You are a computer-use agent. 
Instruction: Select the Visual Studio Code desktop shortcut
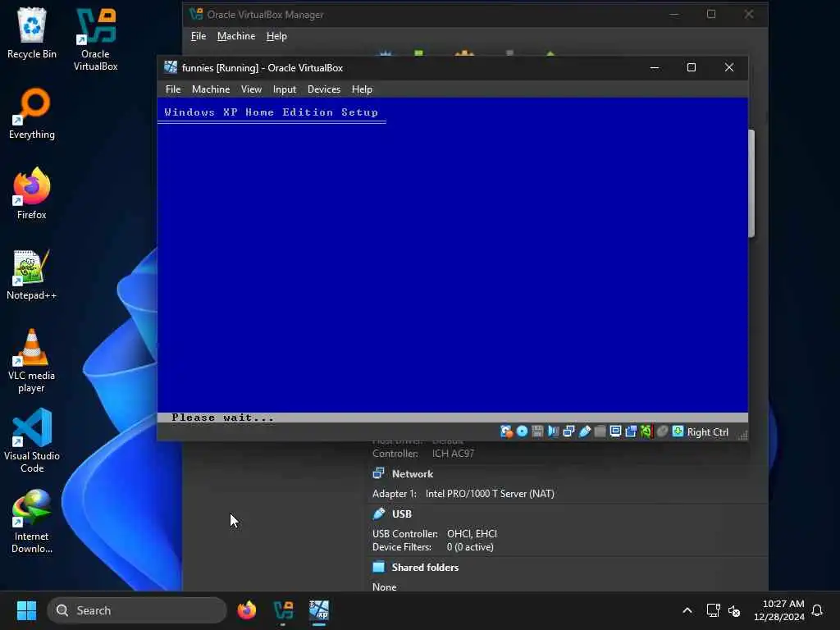pyautogui.click(x=32, y=441)
